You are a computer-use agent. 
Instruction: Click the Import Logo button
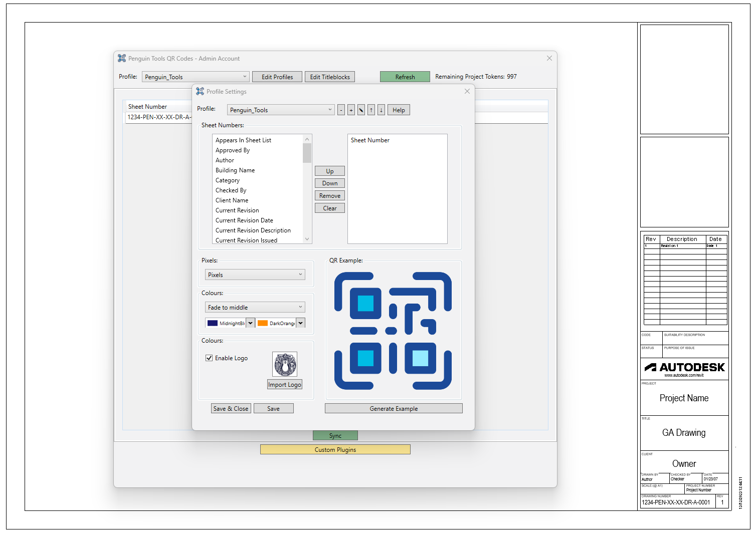[x=285, y=384]
